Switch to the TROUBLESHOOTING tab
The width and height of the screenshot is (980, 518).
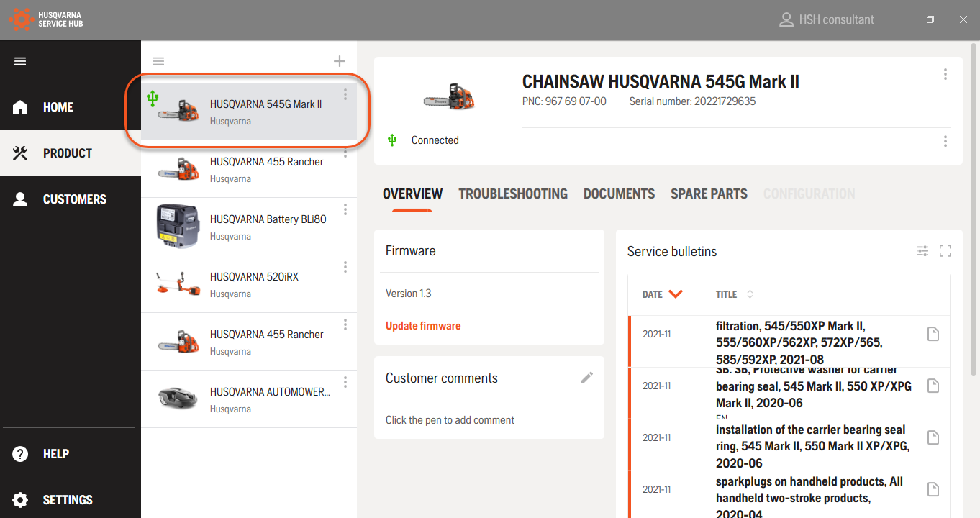513,194
